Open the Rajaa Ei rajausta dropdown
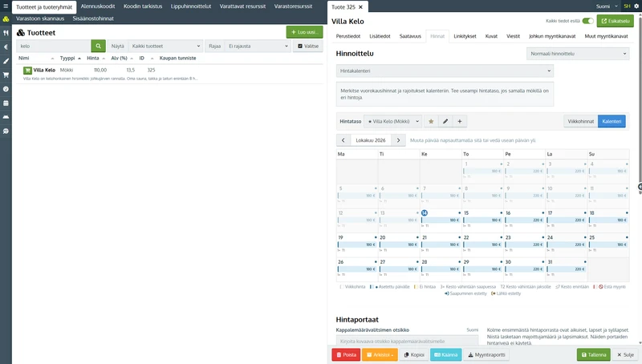642x364 pixels. coord(258,47)
